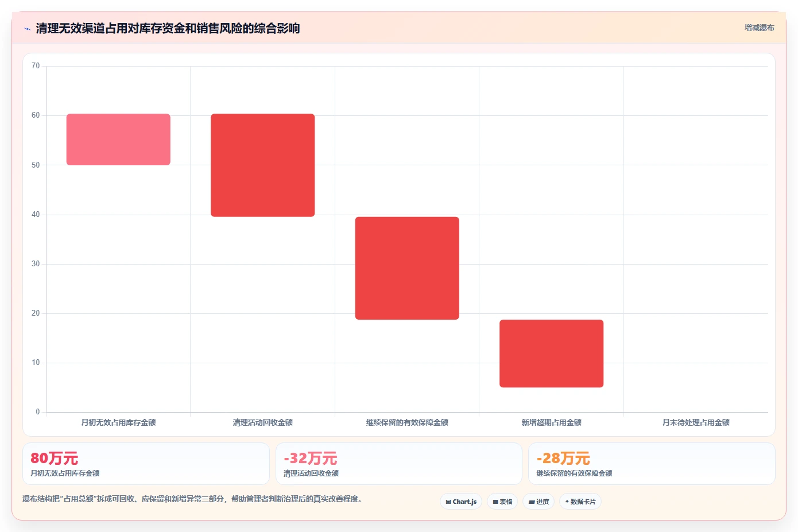798x532 pixels.
Task: Click the Chart.js chip
Action: [x=462, y=502]
